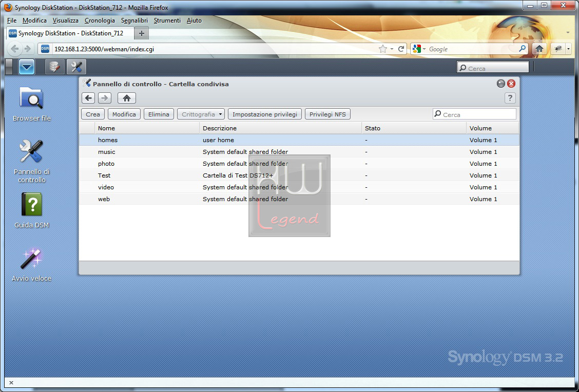Image resolution: width=579 pixels, height=392 pixels.
Task: Open Impostazione privilegi
Action: [x=265, y=114]
